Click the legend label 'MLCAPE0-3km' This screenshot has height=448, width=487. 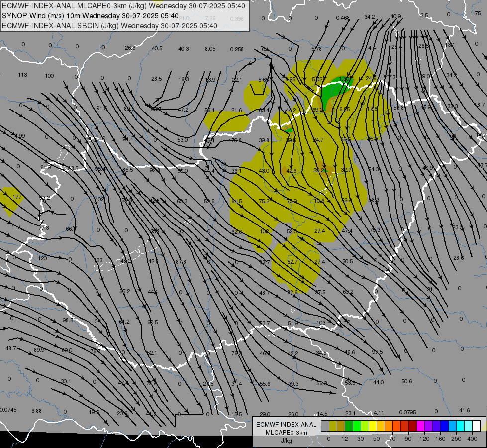tap(286, 433)
